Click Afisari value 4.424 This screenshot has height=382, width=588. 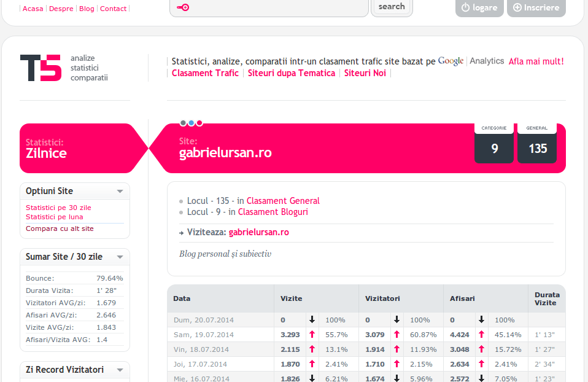pyautogui.click(x=460, y=335)
